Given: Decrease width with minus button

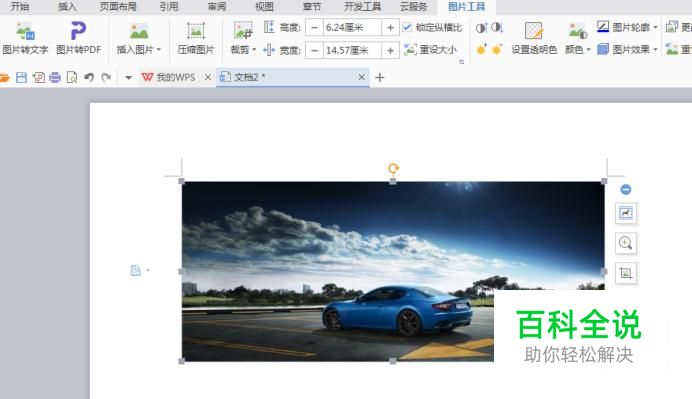Looking at the screenshot, I should click(x=314, y=50).
